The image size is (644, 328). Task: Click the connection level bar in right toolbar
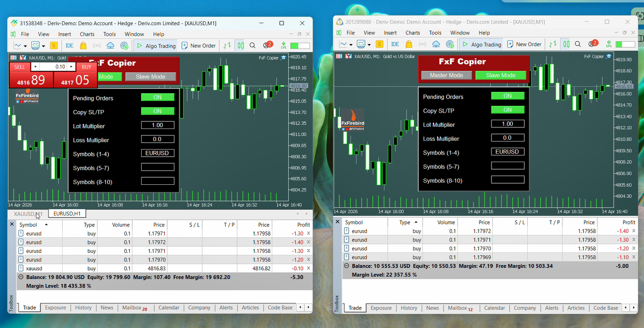click(626, 44)
